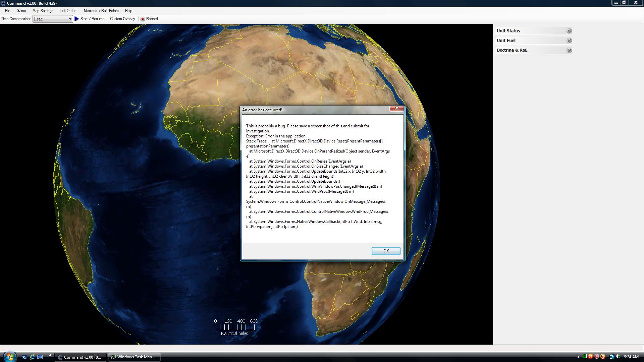Switch to Command v1.00 taskbar button
644x362 pixels.
(80, 357)
